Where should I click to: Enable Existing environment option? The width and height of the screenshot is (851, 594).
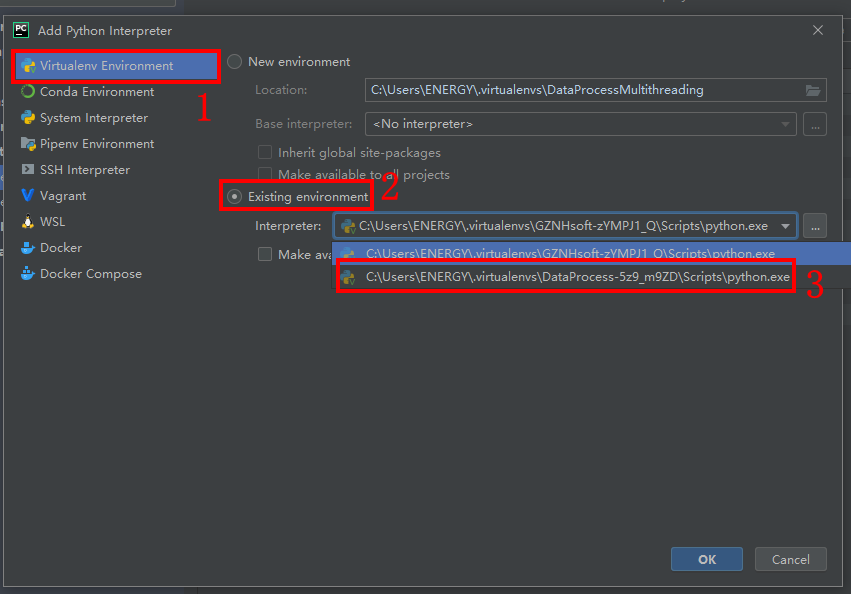tap(234, 196)
